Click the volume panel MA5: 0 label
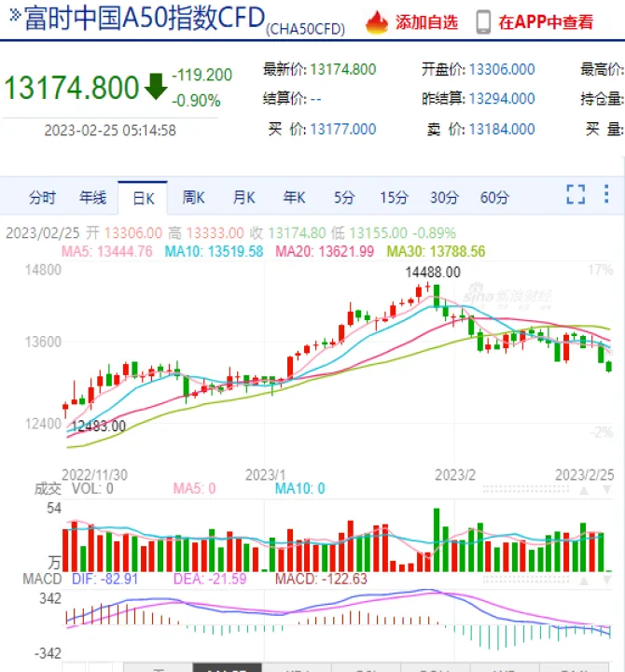The height and width of the screenshot is (672, 625). [194, 488]
